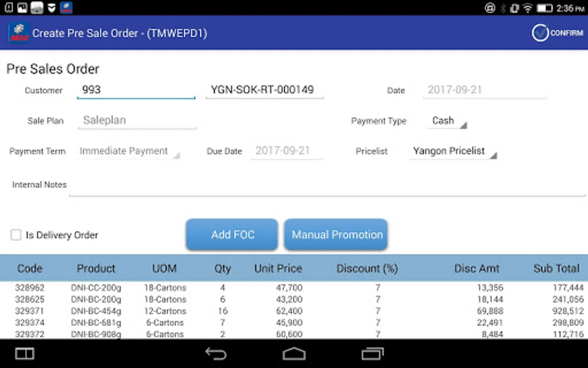
Task: Tap the Bluetooth status bar icon
Action: [503, 8]
